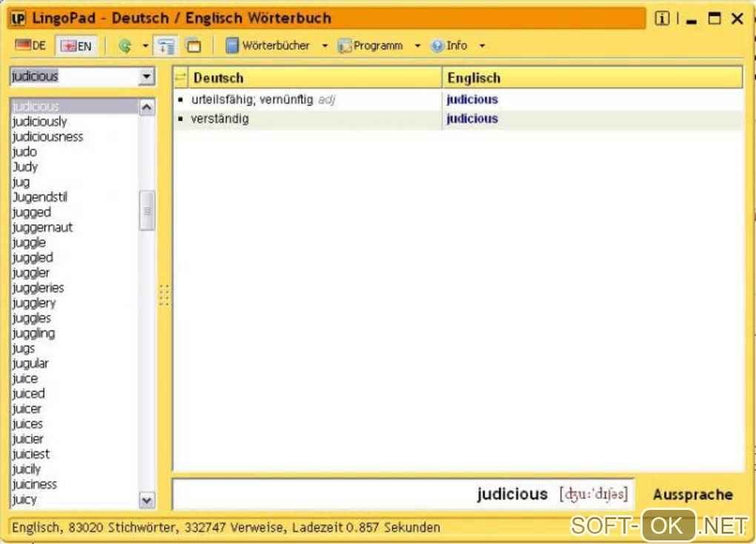
Task: Open the search history combo box arrow
Action: (147, 76)
